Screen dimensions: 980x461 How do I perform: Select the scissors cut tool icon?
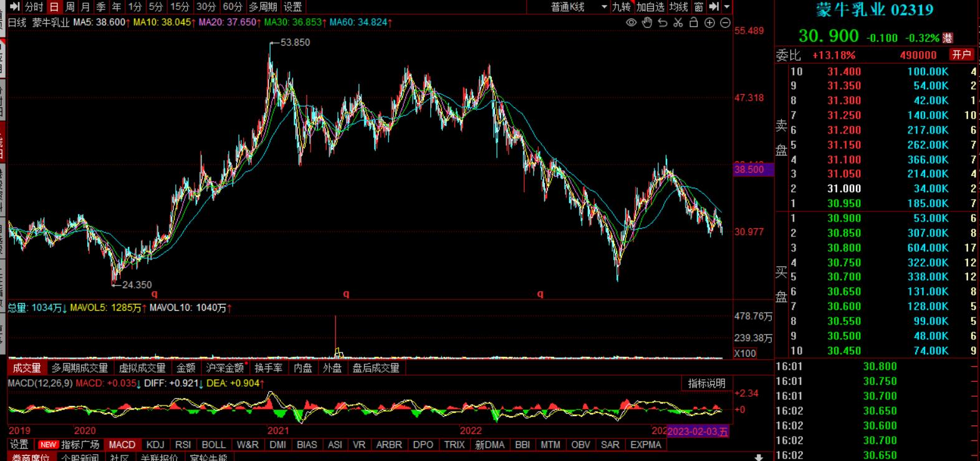678,23
